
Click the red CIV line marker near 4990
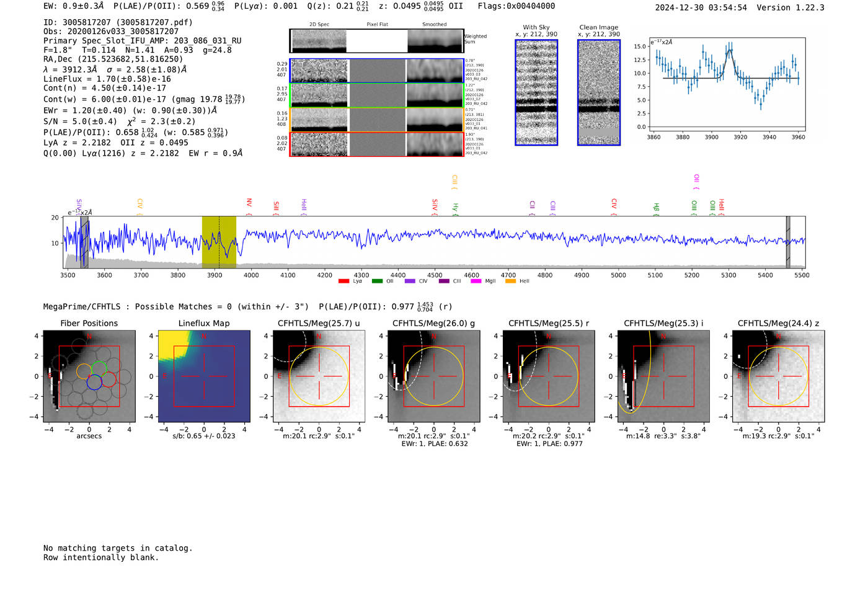(614, 207)
